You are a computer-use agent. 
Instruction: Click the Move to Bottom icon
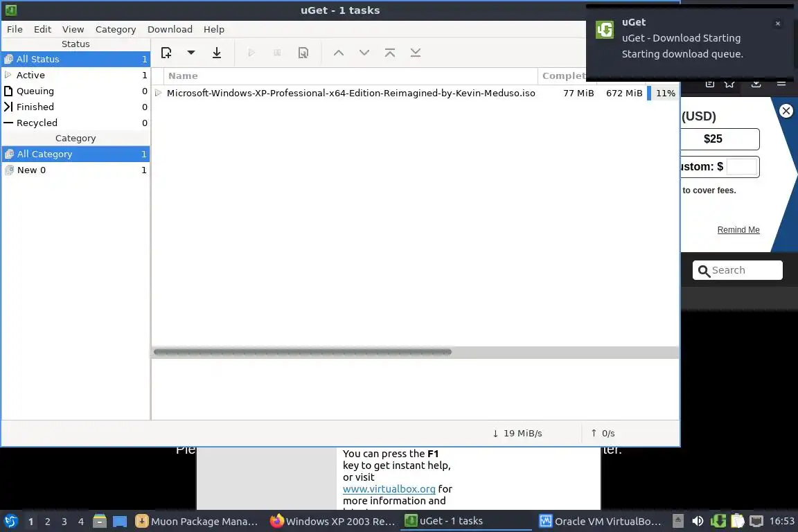coord(416,53)
